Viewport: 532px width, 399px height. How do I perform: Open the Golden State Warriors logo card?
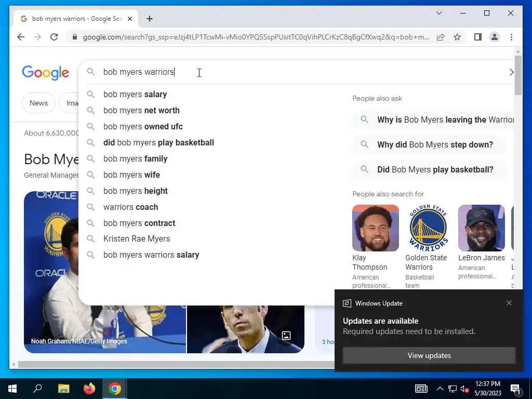point(428,247)
